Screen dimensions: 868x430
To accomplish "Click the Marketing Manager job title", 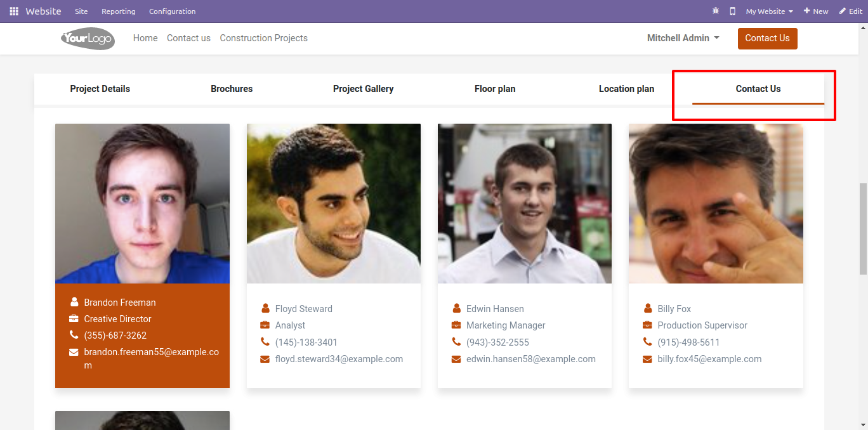I will click(506, 325).
